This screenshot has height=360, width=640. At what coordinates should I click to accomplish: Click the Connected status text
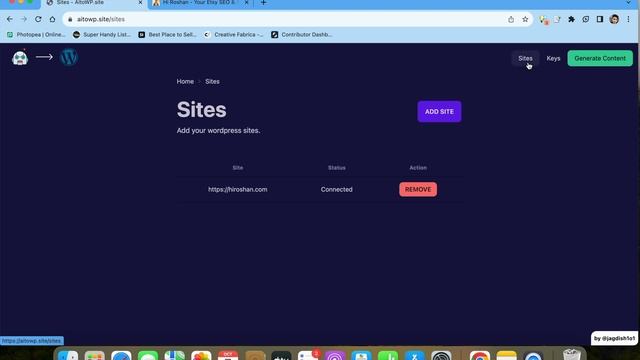336,189
